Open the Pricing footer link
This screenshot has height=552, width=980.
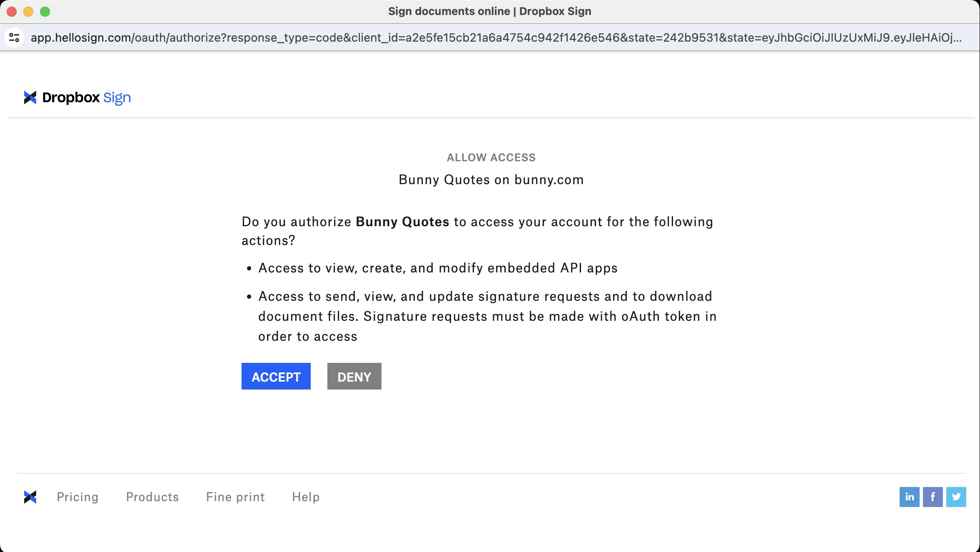click(x=78, y=497)
